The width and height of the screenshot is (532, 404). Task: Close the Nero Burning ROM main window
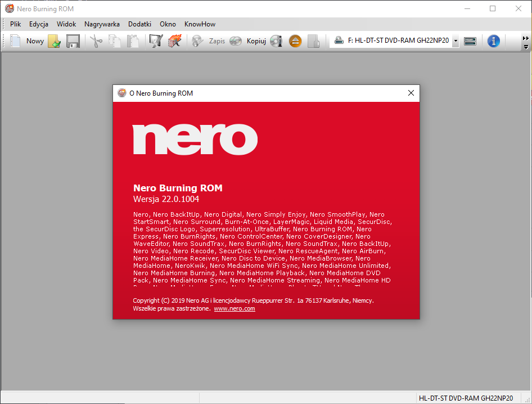click(x=519, y=8)
